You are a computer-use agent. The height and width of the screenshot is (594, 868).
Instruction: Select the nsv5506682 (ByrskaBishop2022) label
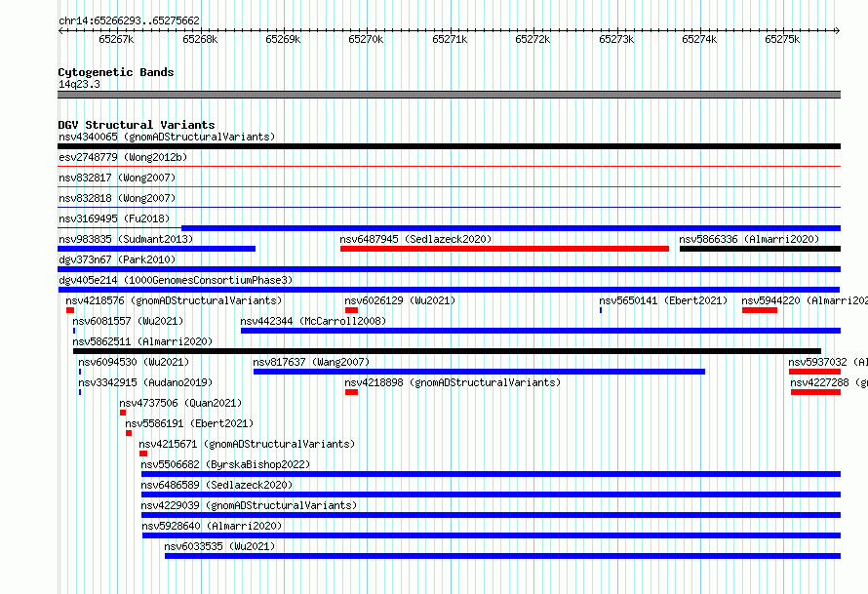(225, 464)
